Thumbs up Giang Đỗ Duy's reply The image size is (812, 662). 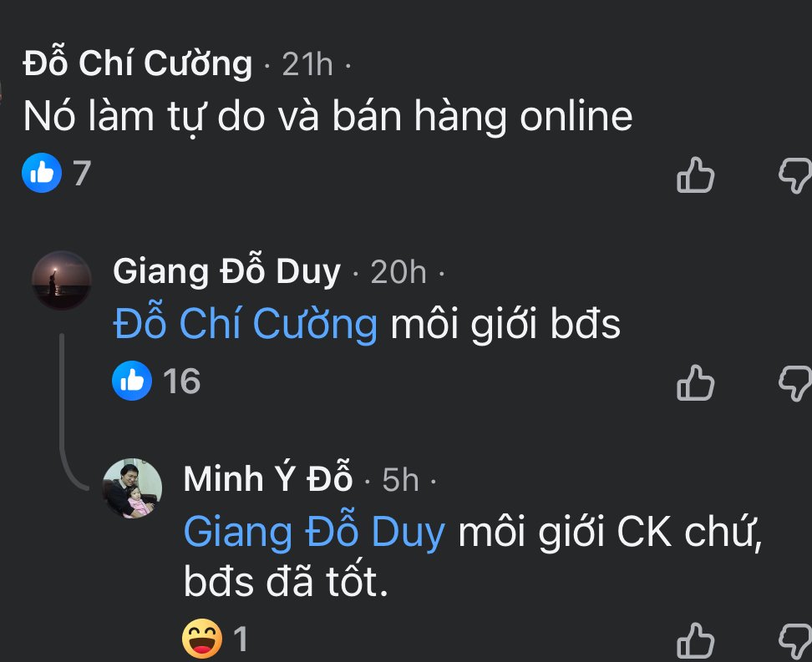696,383
